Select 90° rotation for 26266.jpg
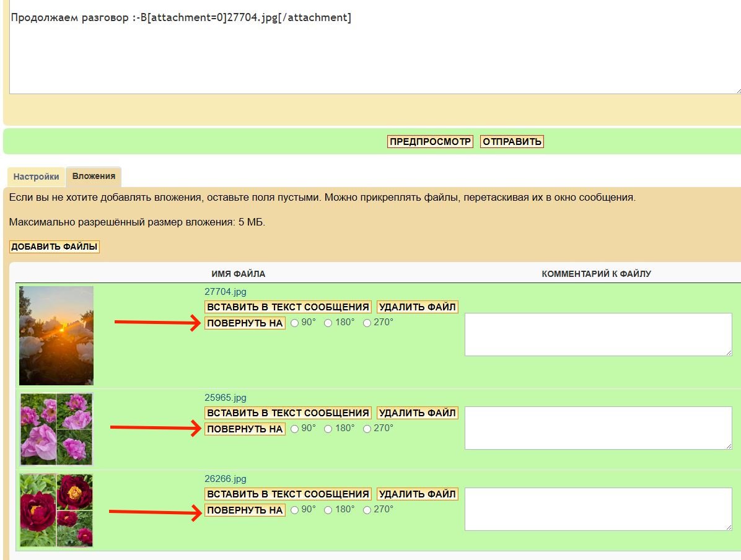 (x=294, y=510)
